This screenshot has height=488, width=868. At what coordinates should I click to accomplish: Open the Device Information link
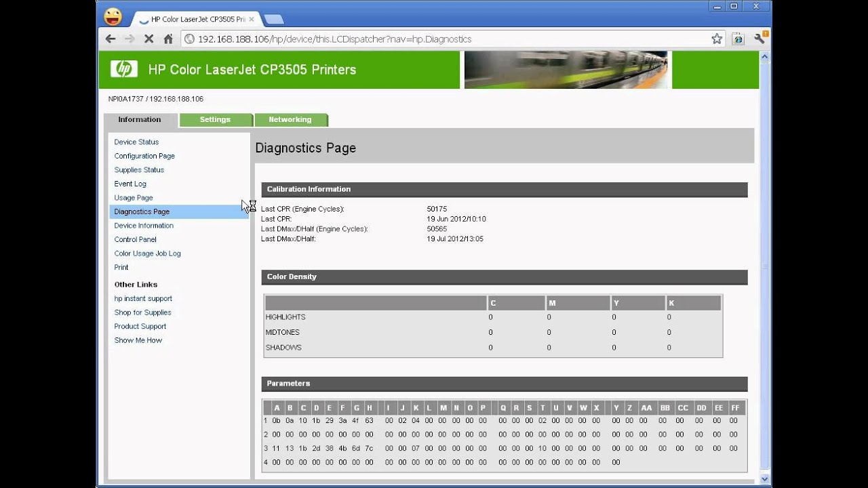[144, 226]
